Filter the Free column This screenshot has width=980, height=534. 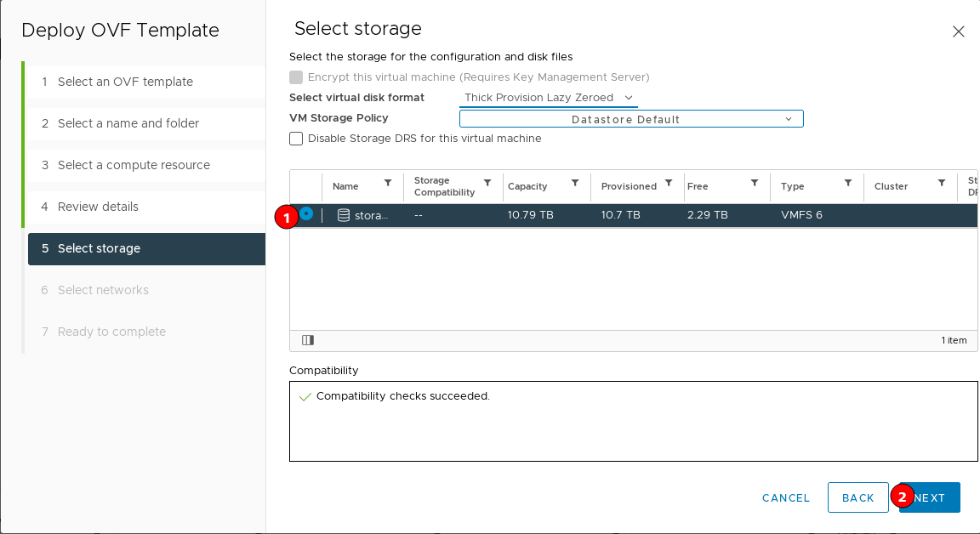click(755, 183)
